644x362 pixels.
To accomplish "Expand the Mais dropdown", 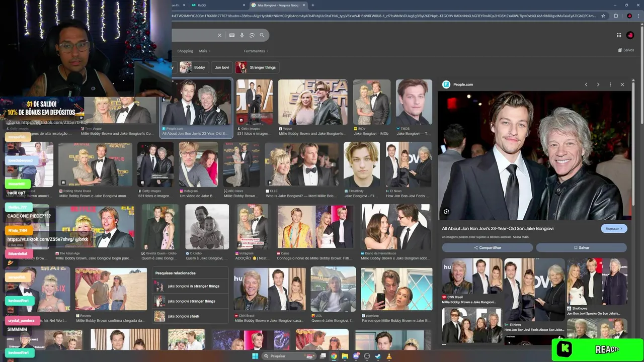I will click(x=204, y=51).
